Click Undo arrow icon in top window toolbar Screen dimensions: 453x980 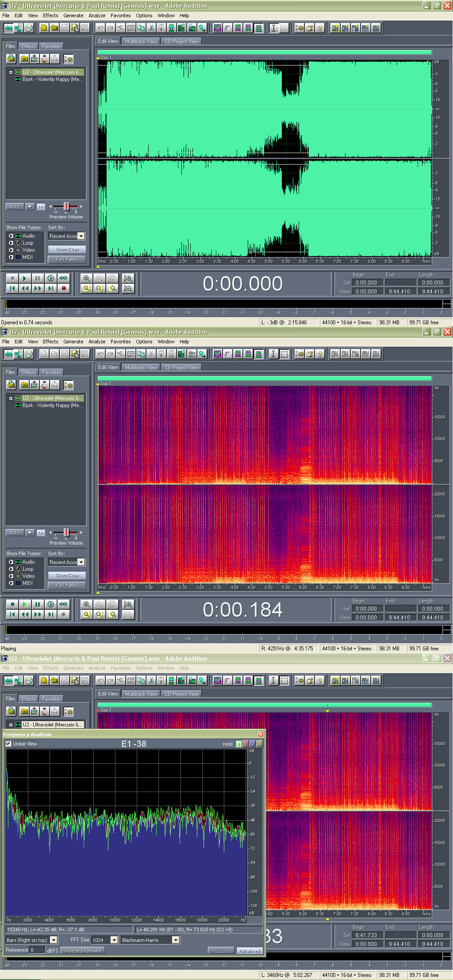(100, 28)
